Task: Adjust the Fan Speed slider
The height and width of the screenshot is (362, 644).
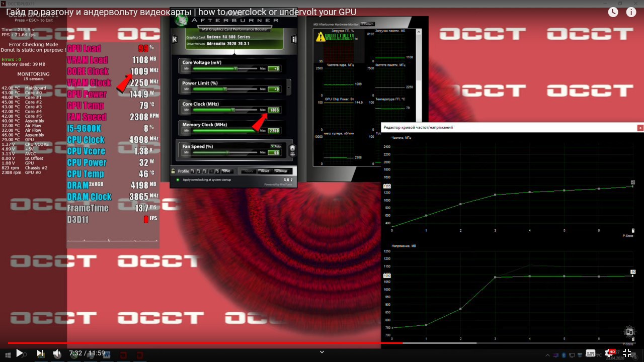Action: [x=225, y=152]
